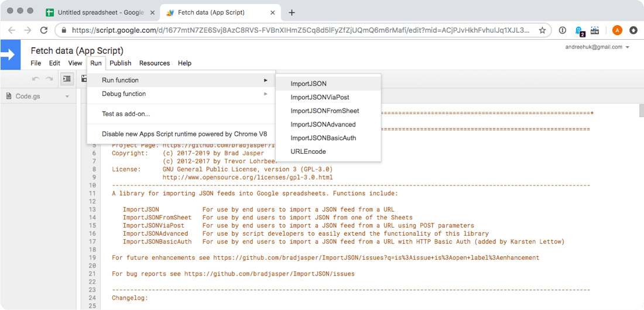The image size is (644, 310).
Task: Toggle the indent formatting toolbar button
Action: pyautogui.click(x=67, y=78)
